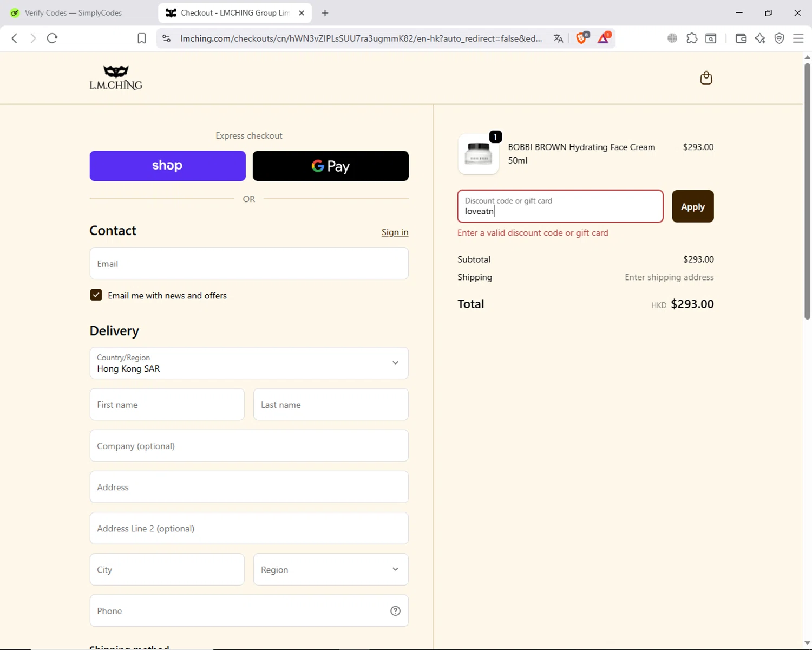Reload the checkout page
Screen dimensions: 812x650
[52, 38]
